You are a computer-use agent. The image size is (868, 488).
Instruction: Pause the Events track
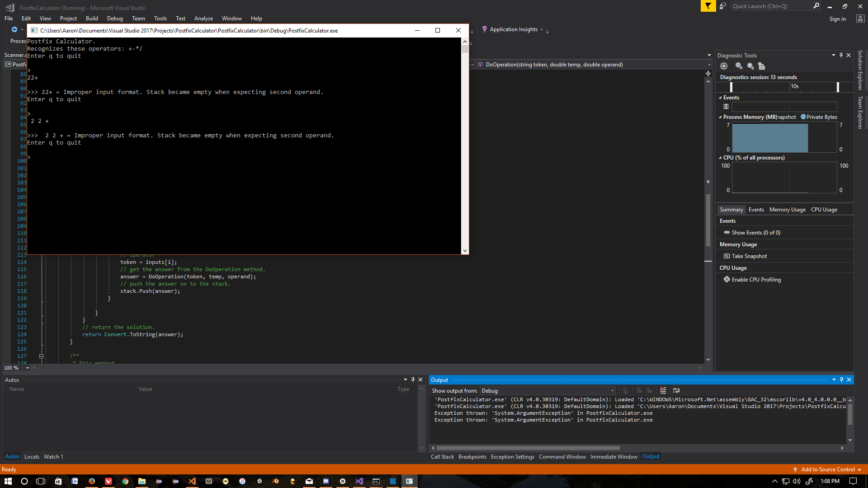click(726, 107)
